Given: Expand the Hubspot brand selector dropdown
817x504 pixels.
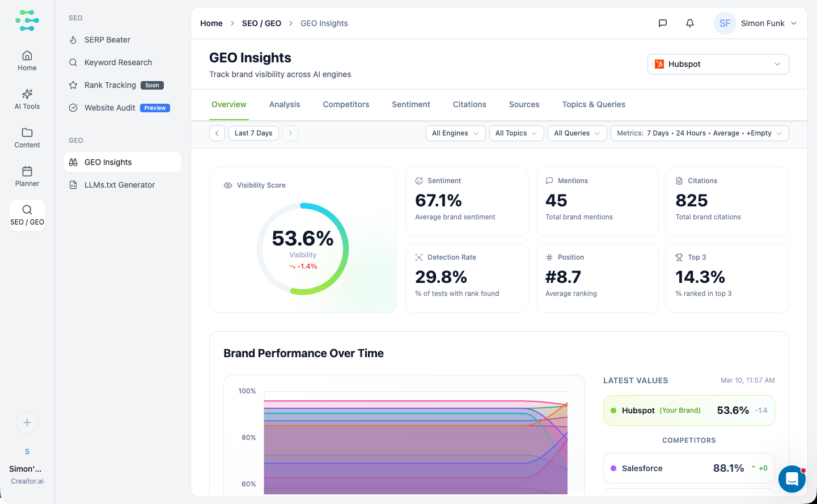Looking at the screenshot, I should tap(718, 64).
